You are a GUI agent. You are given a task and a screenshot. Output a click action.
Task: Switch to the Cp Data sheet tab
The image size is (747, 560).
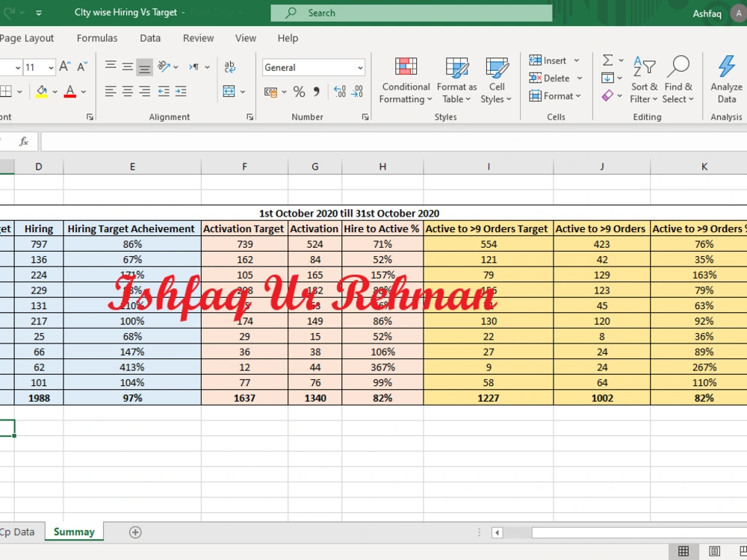coord(18,532)
